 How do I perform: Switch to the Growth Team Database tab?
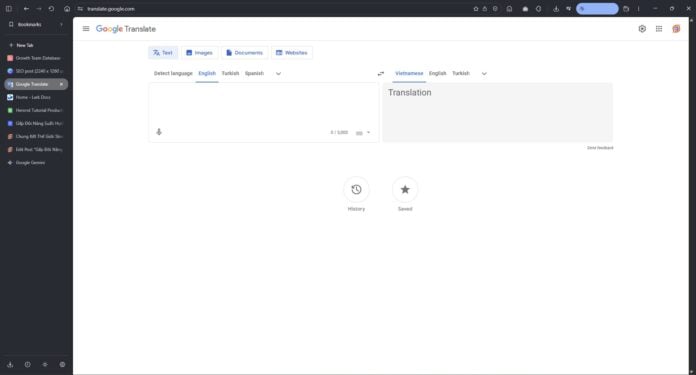tap(36, 58)
